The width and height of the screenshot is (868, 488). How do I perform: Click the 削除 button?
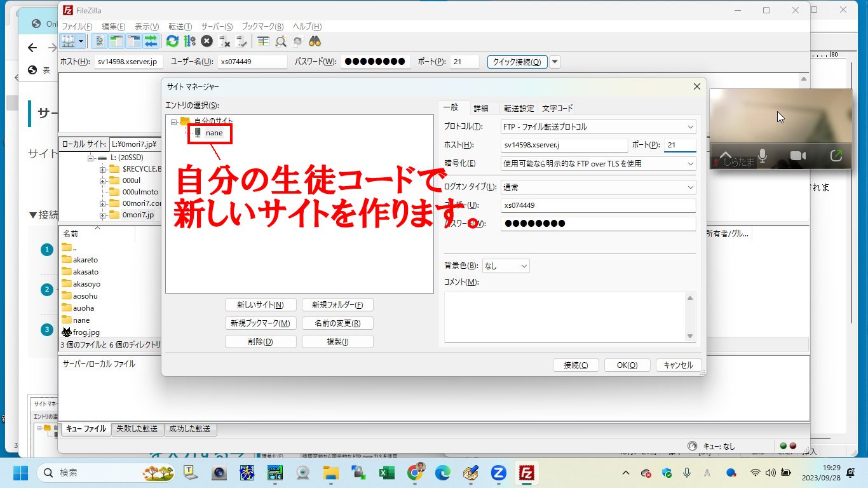(261, 342)
